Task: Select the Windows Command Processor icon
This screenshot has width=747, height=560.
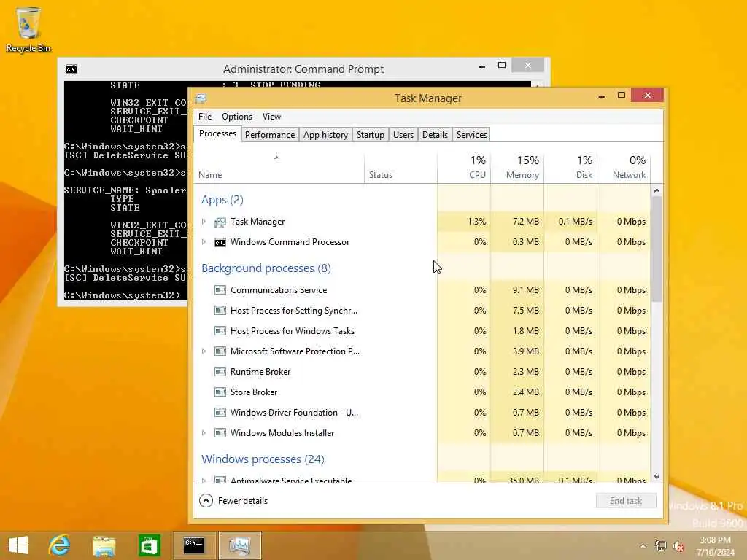Action: [x=220, y=242]
